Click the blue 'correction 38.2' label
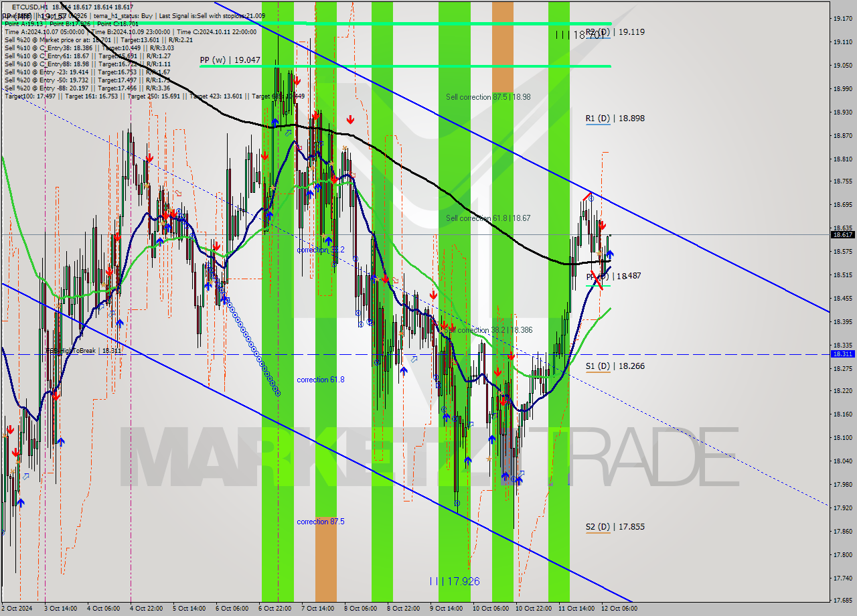This screenshot has height=616, width=857. tap(321, 250)
